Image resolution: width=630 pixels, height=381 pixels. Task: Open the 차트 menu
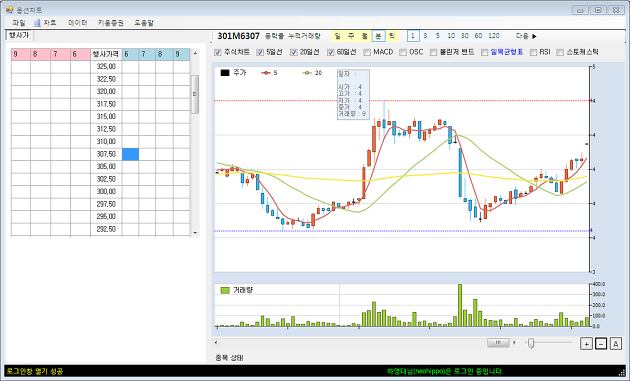tap(50, 23)
